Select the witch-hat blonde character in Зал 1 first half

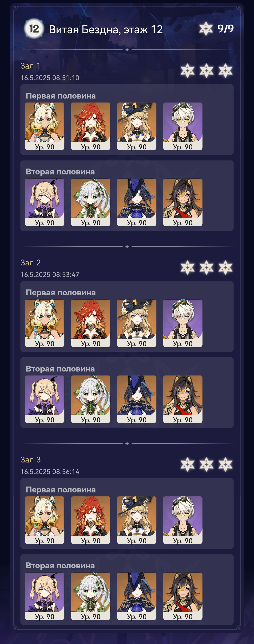point(137,126)
